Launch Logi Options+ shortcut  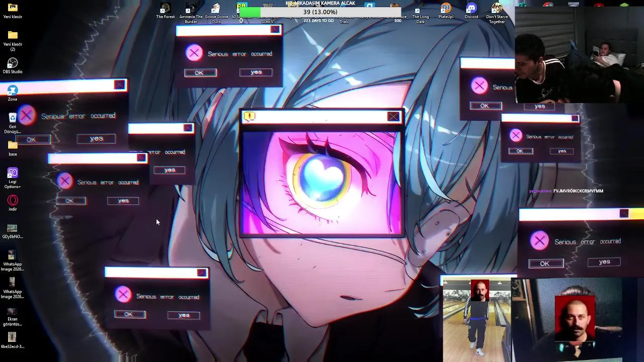coord(13,178)
